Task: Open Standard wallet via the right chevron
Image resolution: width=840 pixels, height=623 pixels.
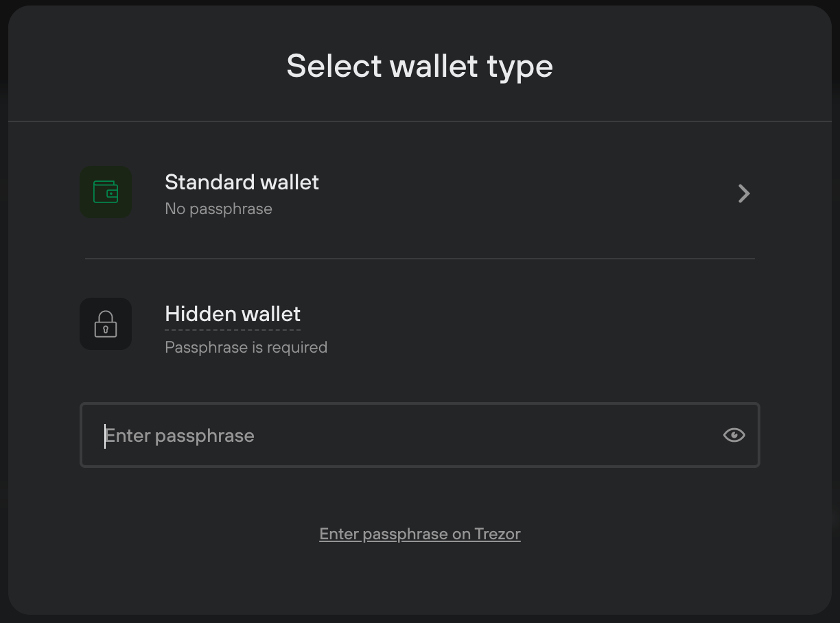Action: tap(744, 193)
